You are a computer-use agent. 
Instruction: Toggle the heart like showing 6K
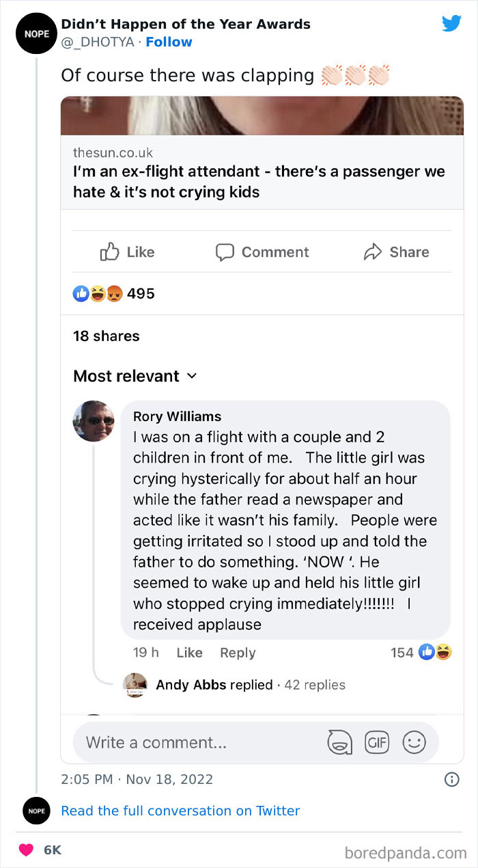(26, 850)
